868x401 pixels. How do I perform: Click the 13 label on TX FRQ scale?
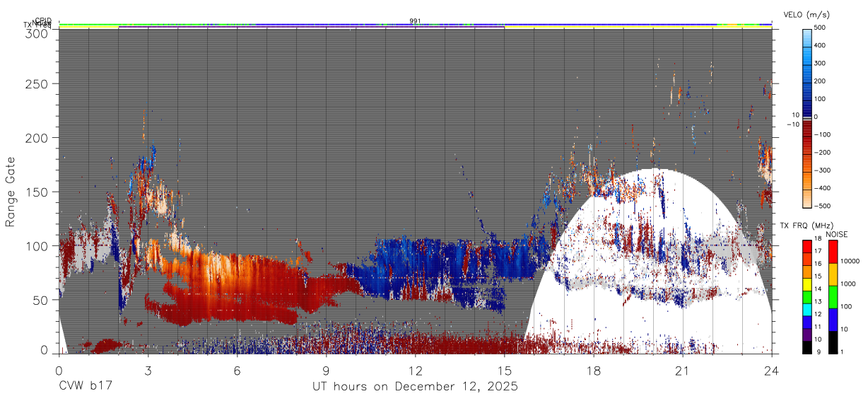tap(818, 301)
